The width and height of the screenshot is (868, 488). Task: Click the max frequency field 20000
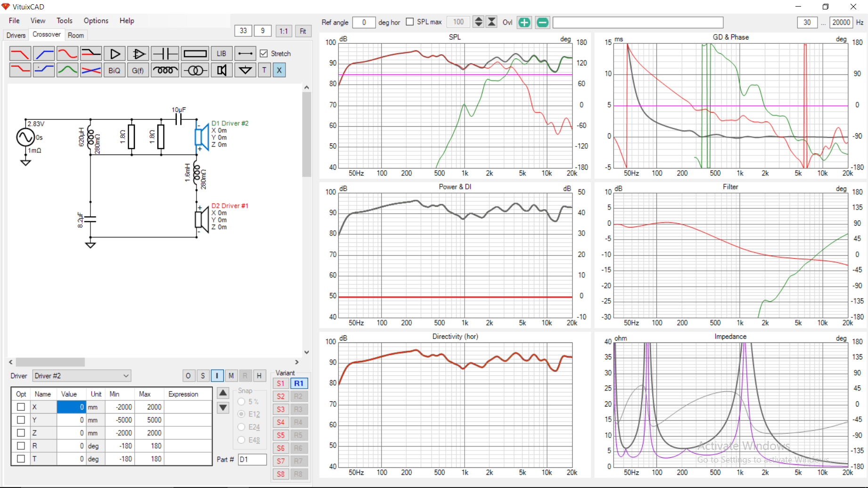coord(841,22)
